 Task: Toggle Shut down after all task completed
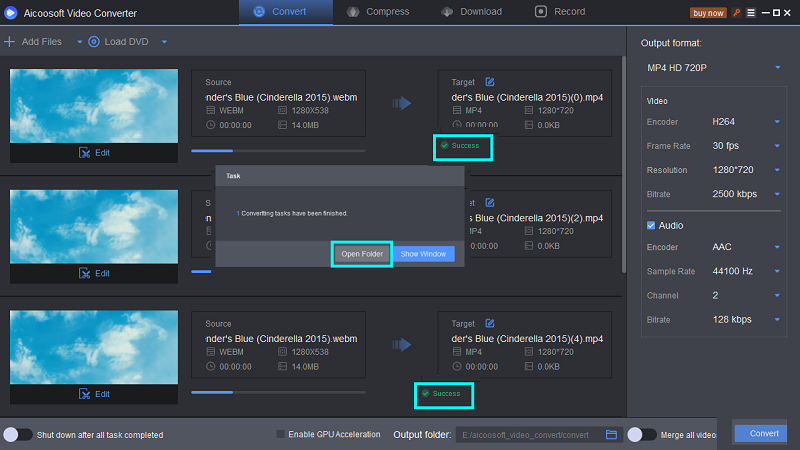pyautogui.click(x=17, y=435)
